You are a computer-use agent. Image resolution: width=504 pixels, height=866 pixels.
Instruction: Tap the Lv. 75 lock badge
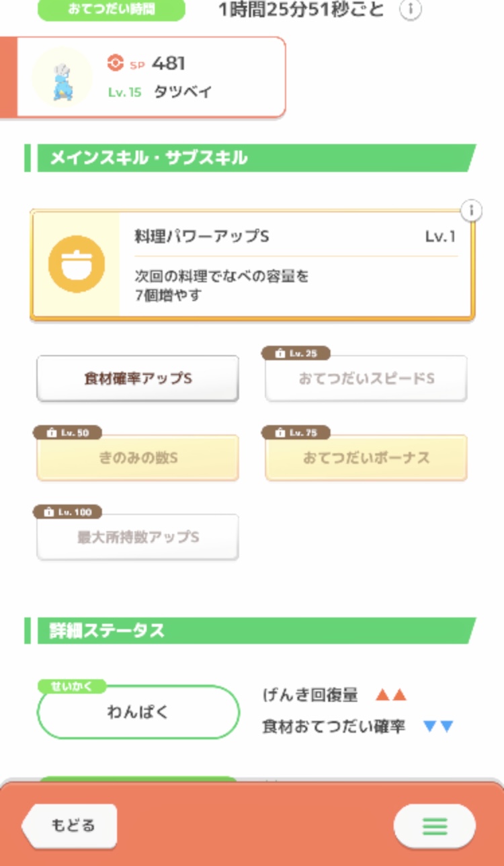coord(296,433)
